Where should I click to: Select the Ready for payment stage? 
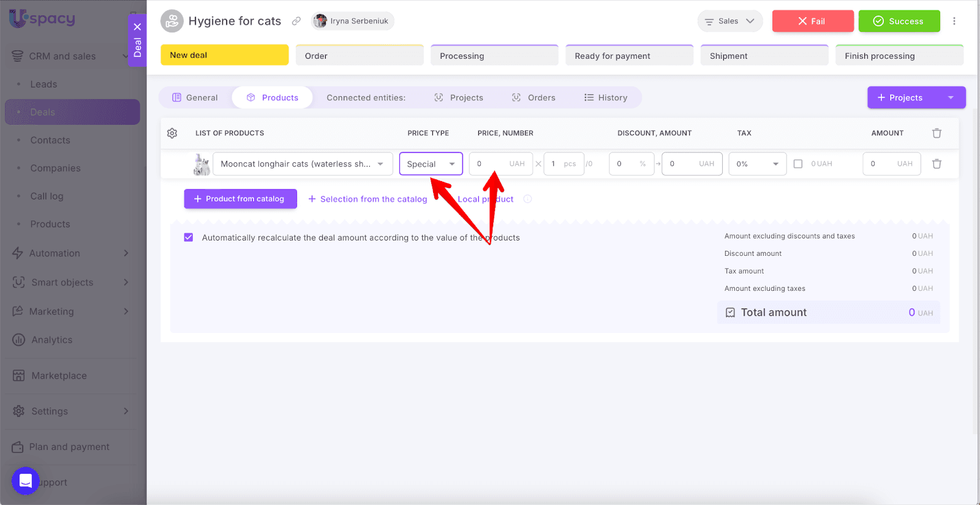[629, 56]
